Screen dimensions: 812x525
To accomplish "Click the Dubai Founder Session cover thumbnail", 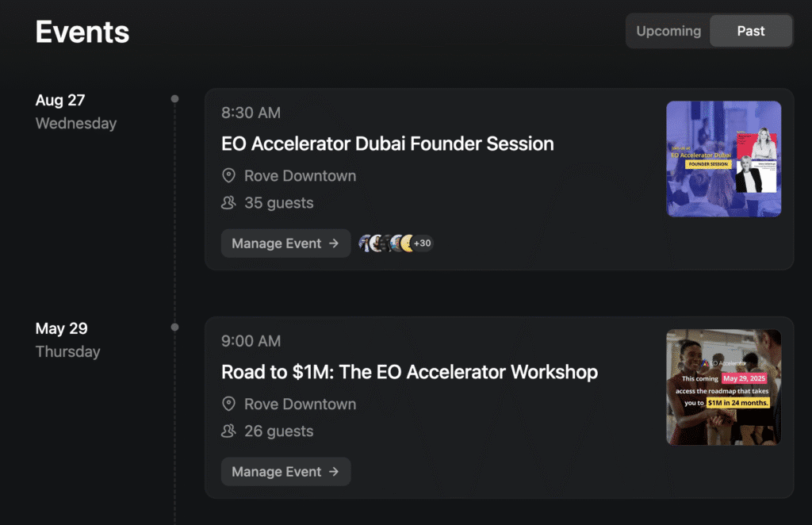I will (723, 159).
